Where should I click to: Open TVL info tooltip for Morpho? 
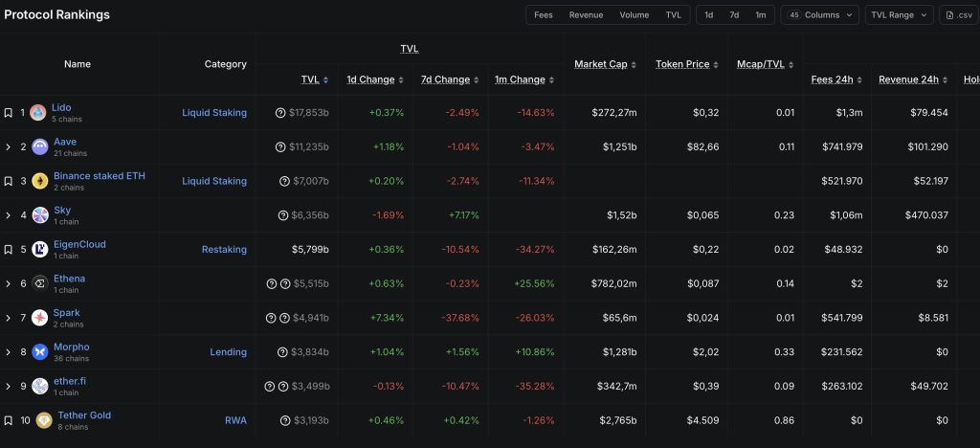tap(283, 352)
